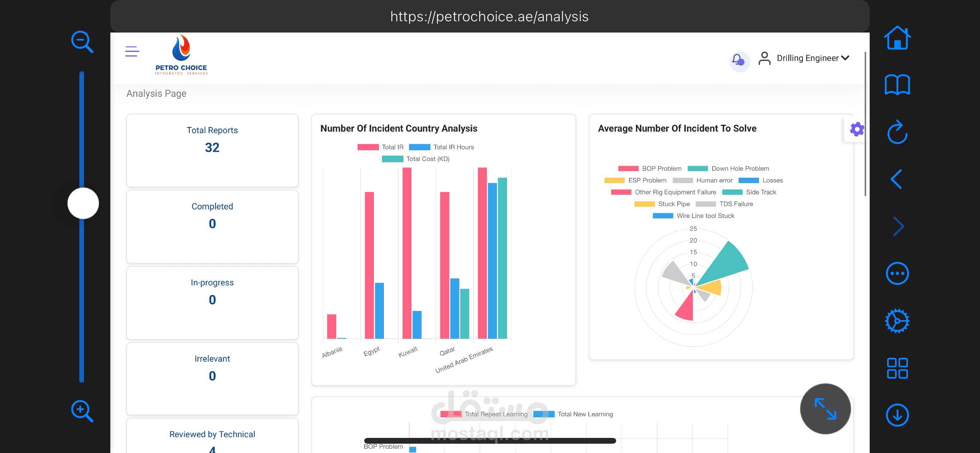980x453 pixels.
Task: Toggle Stuck Pipe legend entry
Action: click(x=662, y=204)
